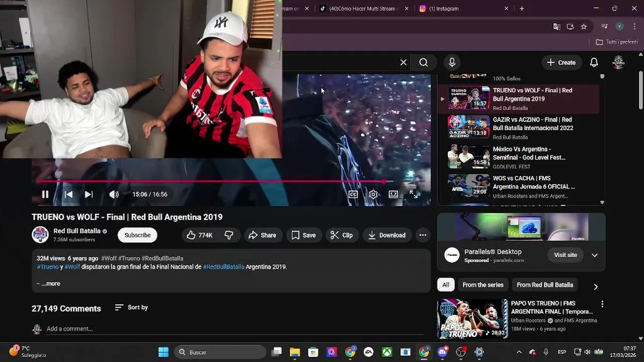This screenshot has width=644, height=362.
Task: Open the Create menu
Action: click(x=561, y=62)
